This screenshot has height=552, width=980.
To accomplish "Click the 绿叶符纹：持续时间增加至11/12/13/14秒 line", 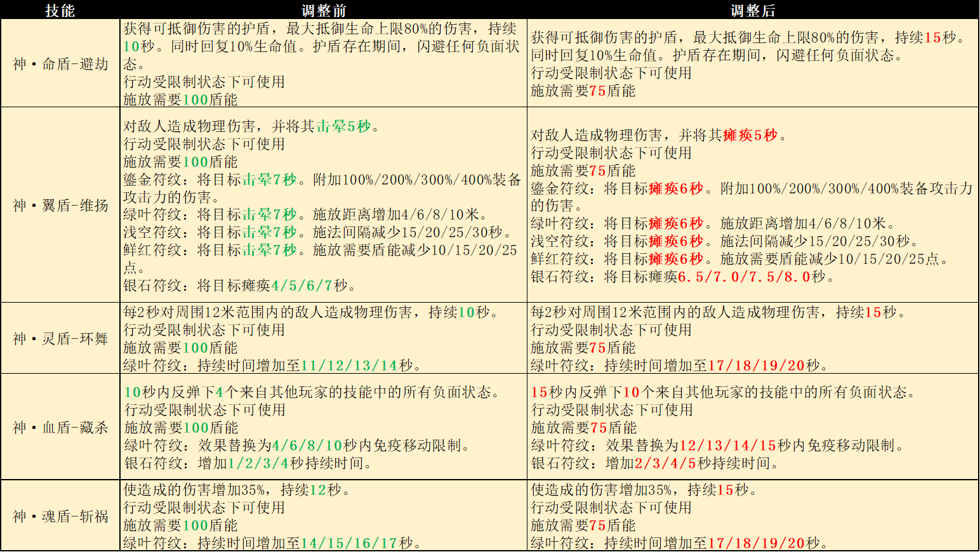I will [x=272, y=365].
